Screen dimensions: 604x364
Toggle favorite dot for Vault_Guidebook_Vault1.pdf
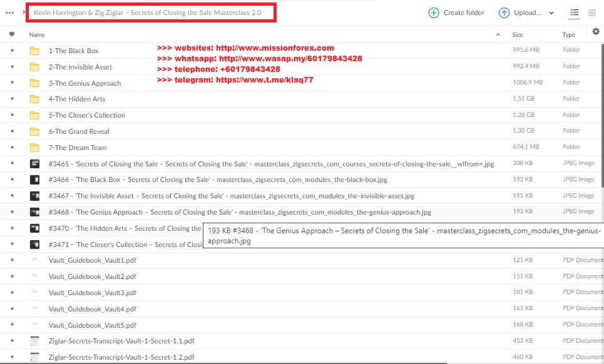(13, 260)
